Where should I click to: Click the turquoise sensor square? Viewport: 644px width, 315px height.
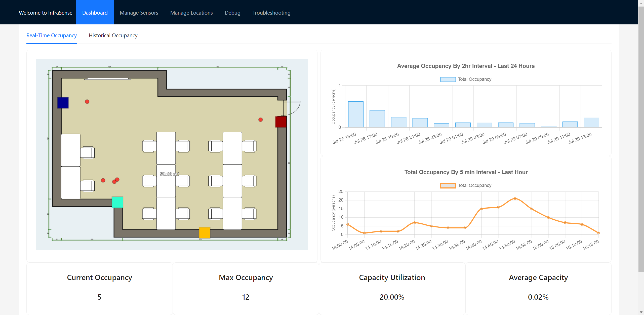117,202
